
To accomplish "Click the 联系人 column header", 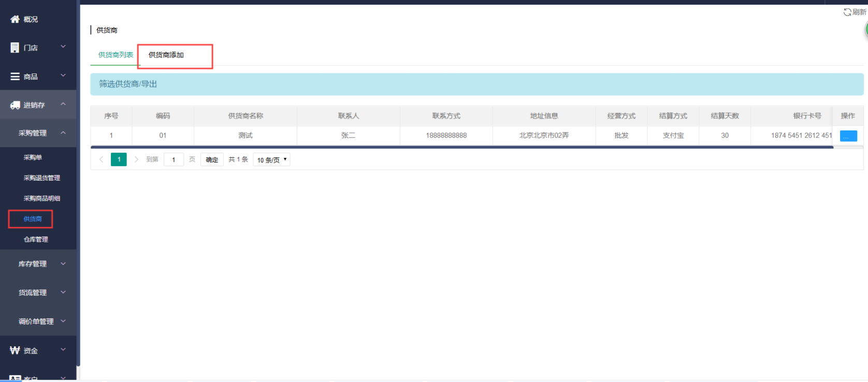I will point(349,116).
